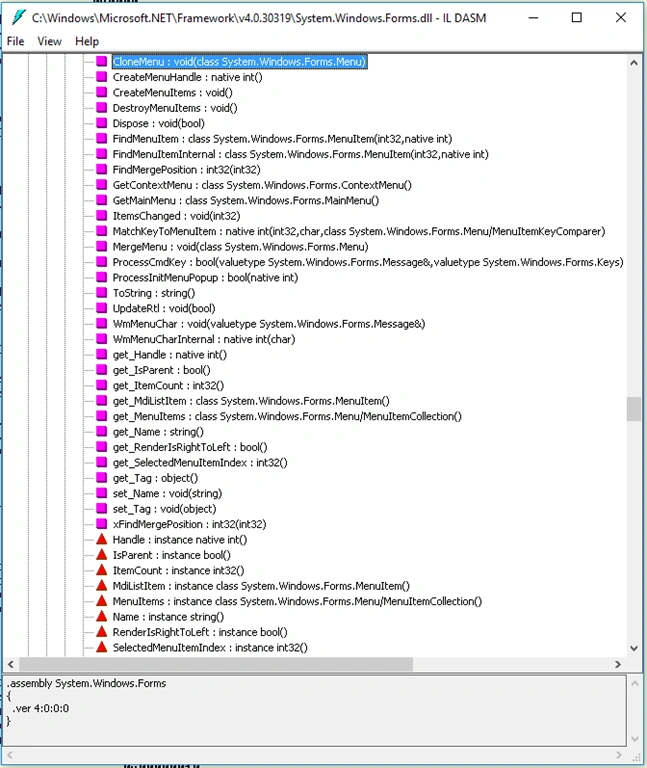
Task: Click the method icon next to ItemsChanged
Action: [x=101, y=216]
